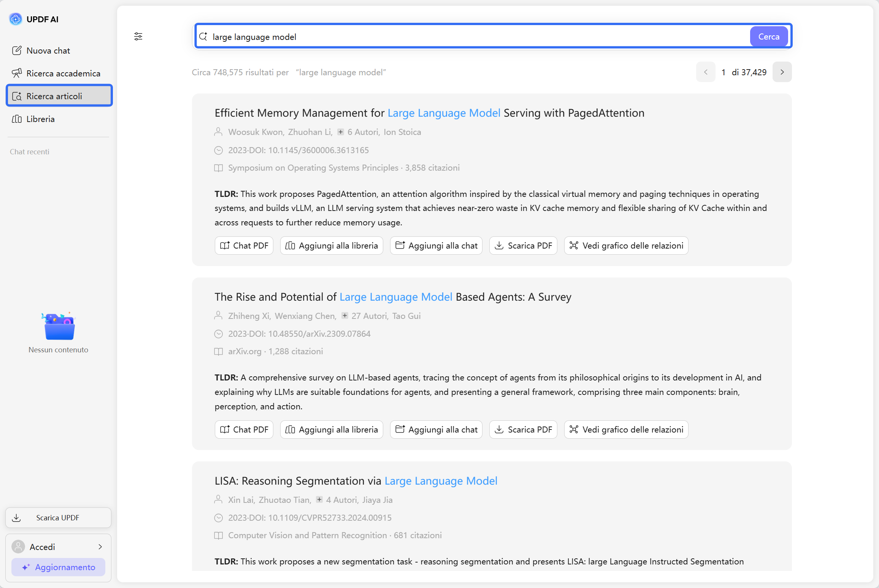Click page number 1 field

tap(724, 72)
